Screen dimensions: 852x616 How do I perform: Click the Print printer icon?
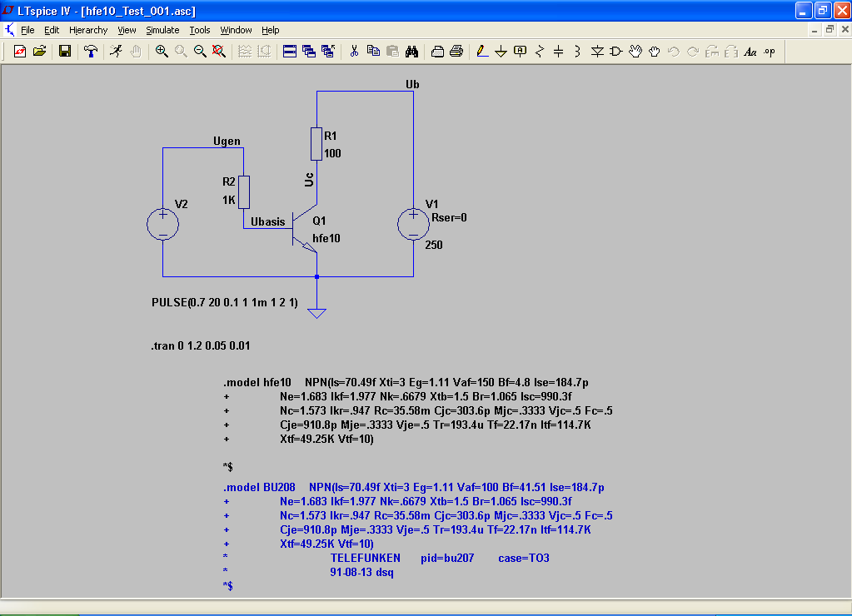pos(456,52)
